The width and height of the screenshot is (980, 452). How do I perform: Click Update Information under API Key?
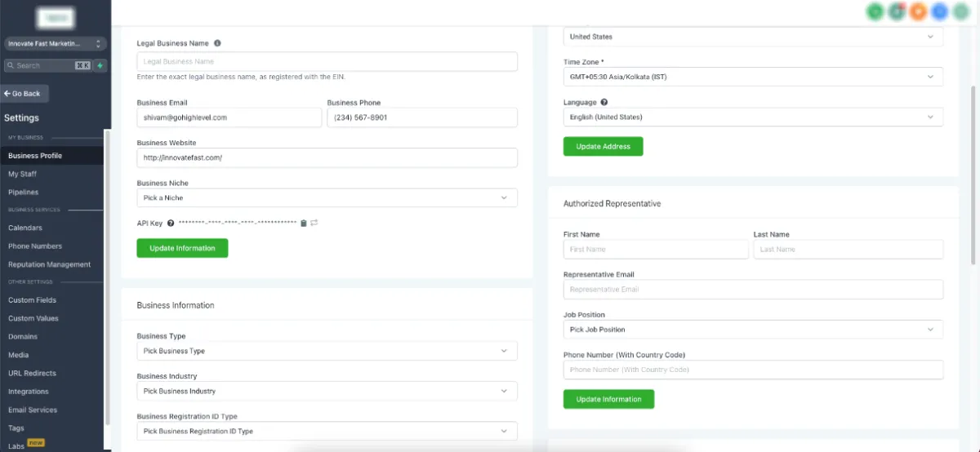pos(182,248)
